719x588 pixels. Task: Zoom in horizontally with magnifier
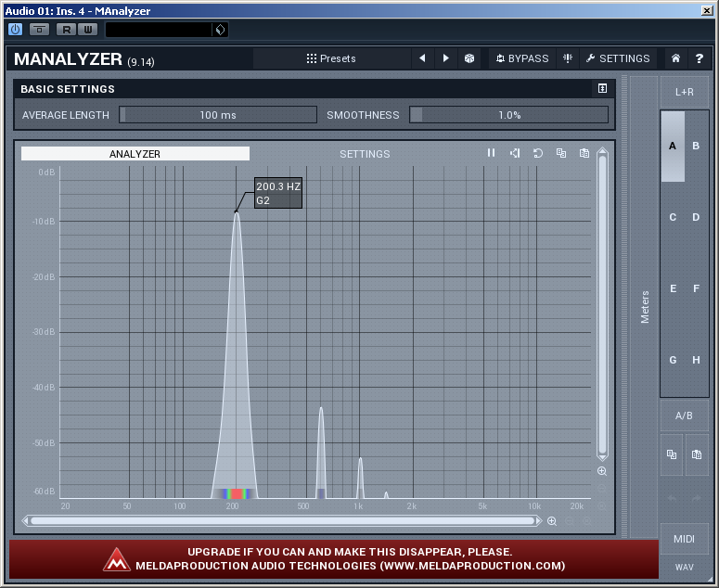click(552, 521)
